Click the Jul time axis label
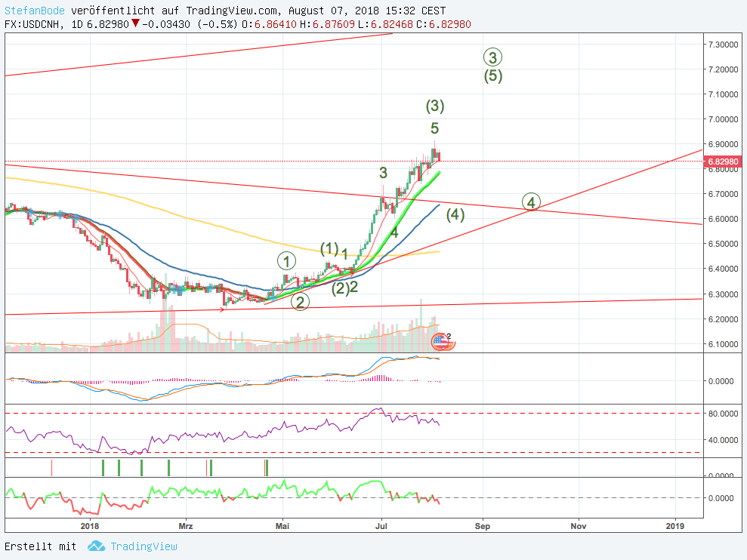 click(381, 526)
